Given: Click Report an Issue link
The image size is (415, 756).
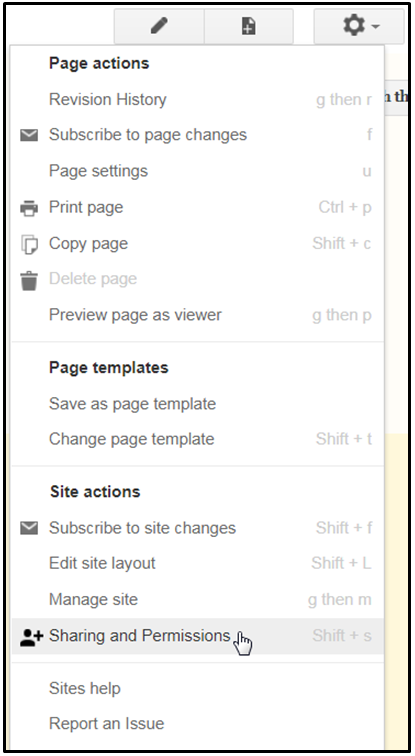Looking at the screenshot, I should pos(107,724).
